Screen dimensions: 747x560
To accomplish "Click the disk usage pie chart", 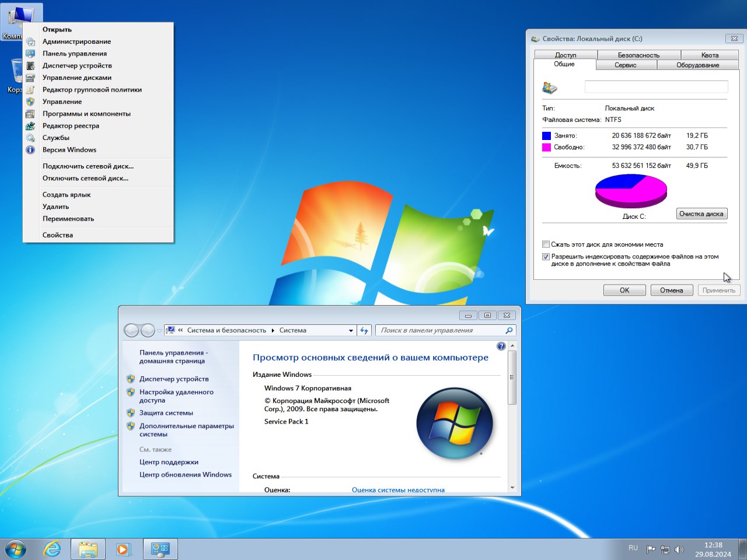I will tap(631, 191).
